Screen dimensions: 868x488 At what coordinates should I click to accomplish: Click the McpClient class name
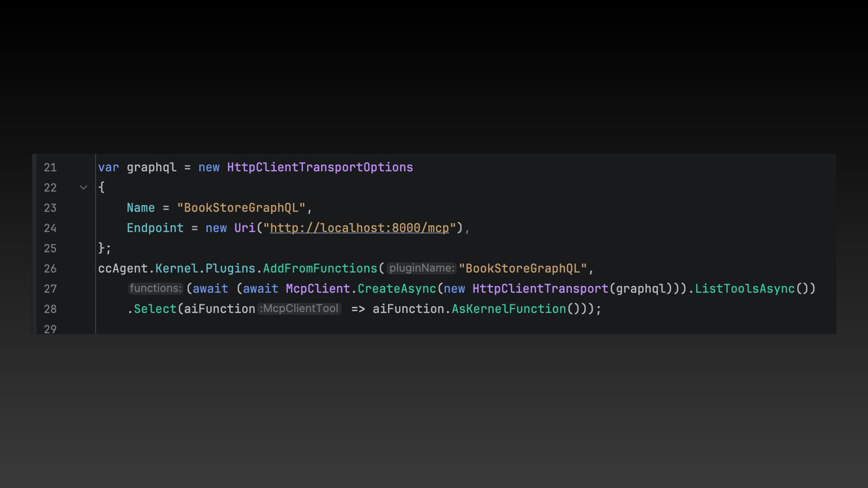pyautogui.click(x=317, y=289)
